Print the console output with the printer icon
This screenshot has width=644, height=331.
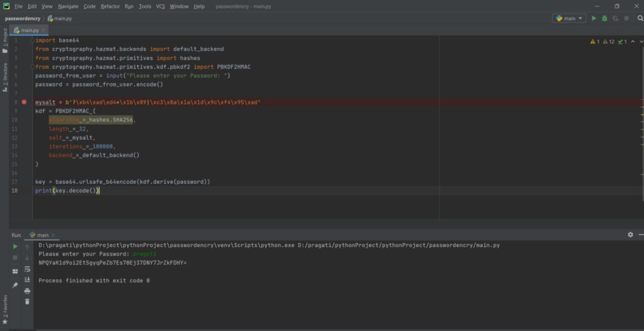pyautogui.click(x=27, y=291)
